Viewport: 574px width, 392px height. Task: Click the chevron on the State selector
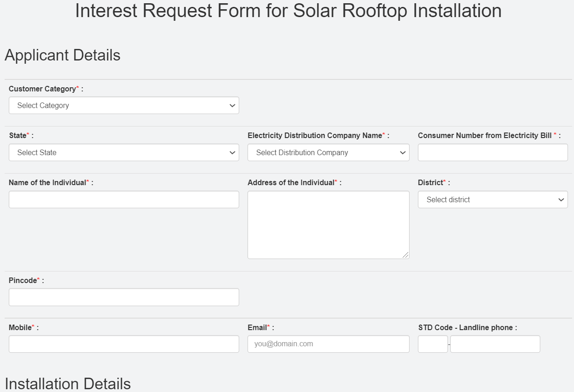pos(232,152)
